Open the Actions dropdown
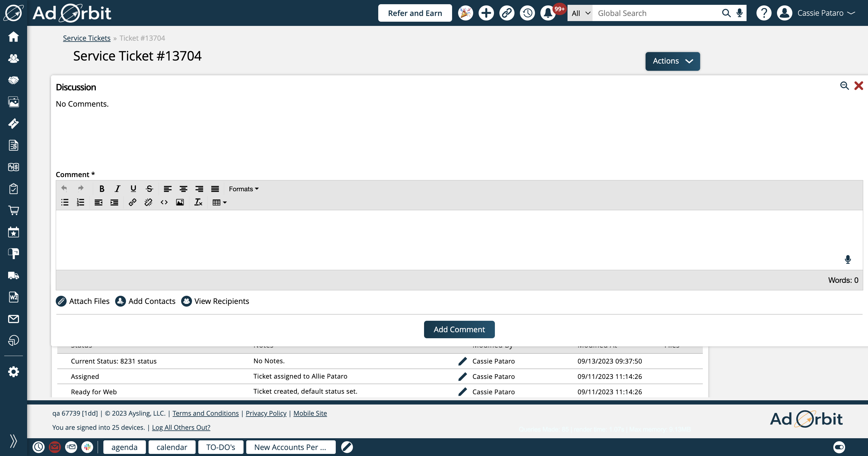The height and width of the screenshot is (456, 868). tap(673, 61)
